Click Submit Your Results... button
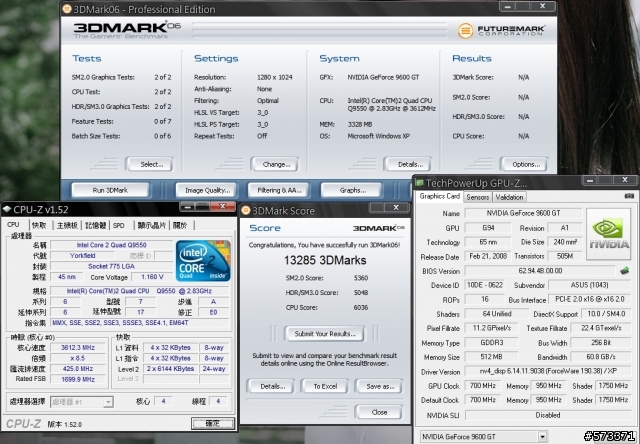This screenshot has width=640, height=444. (x=325, y=334)
